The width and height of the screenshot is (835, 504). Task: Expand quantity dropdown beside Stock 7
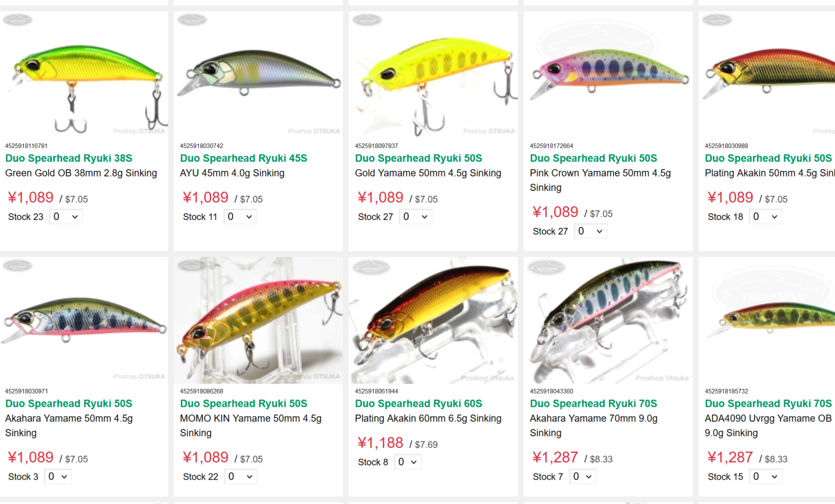pos(583,477)
